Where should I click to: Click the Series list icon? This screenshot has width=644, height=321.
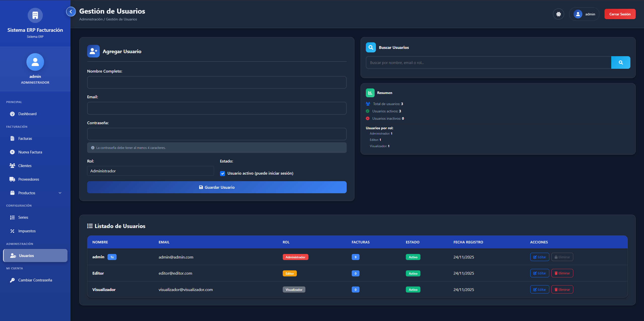tap(13, 217)
